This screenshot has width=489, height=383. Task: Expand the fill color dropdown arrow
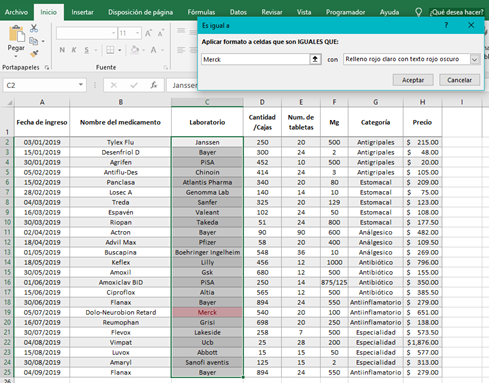click(143, 50)
